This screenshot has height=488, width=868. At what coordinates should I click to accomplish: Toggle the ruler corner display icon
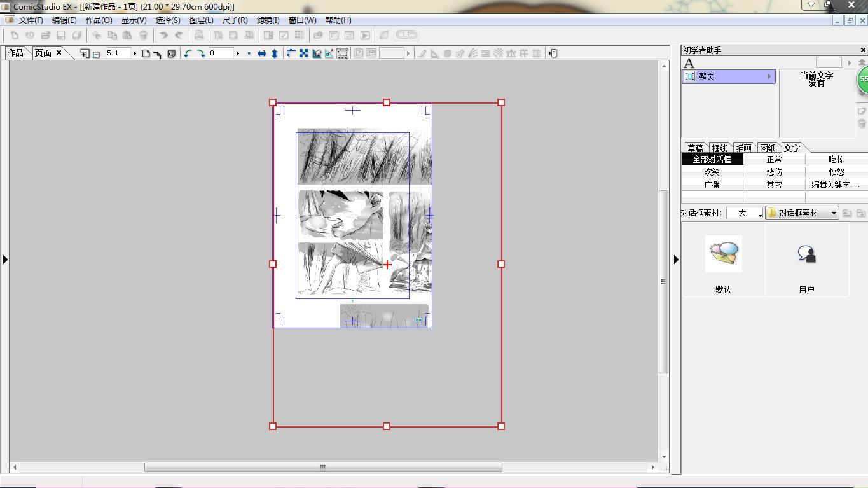coord(291,53)
